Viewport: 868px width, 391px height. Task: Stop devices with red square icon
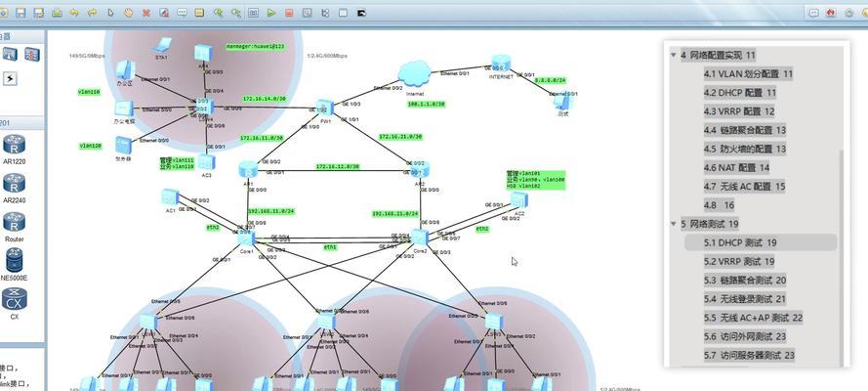coord(289,13)
